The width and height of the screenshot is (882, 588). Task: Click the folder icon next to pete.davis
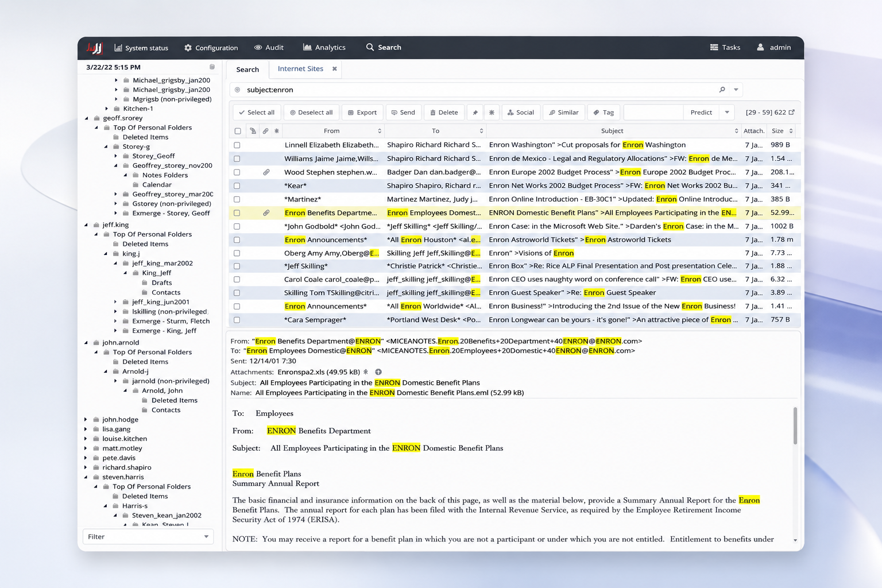[96, 458]
